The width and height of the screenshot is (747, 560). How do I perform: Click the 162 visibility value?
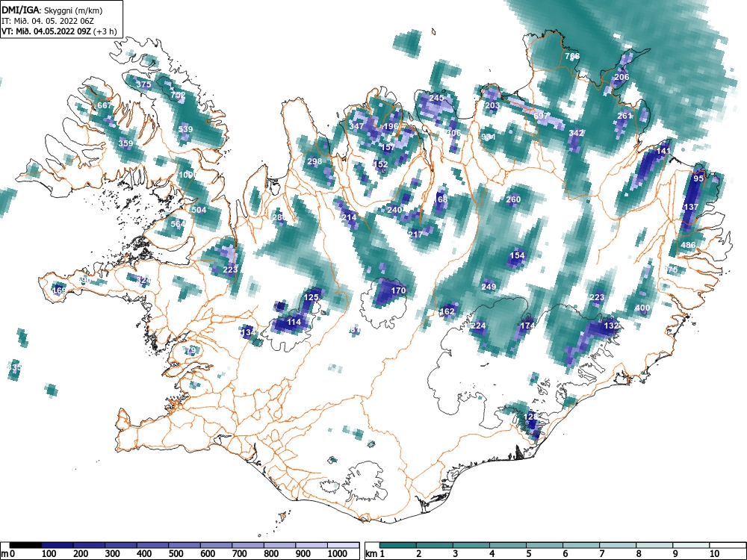[x=447, y=311]
